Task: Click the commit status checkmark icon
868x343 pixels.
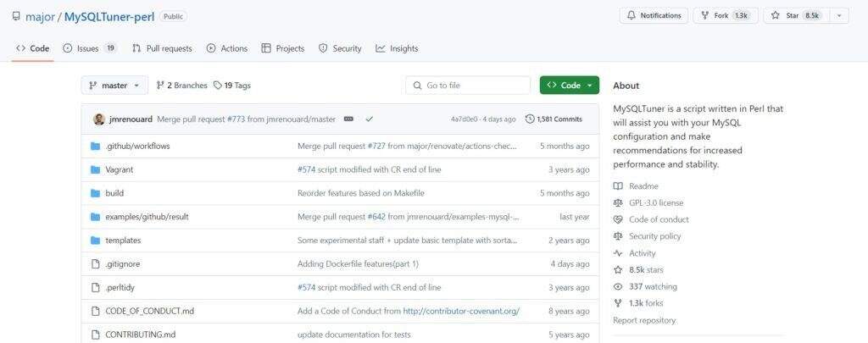Action: [x=370, y=119]
